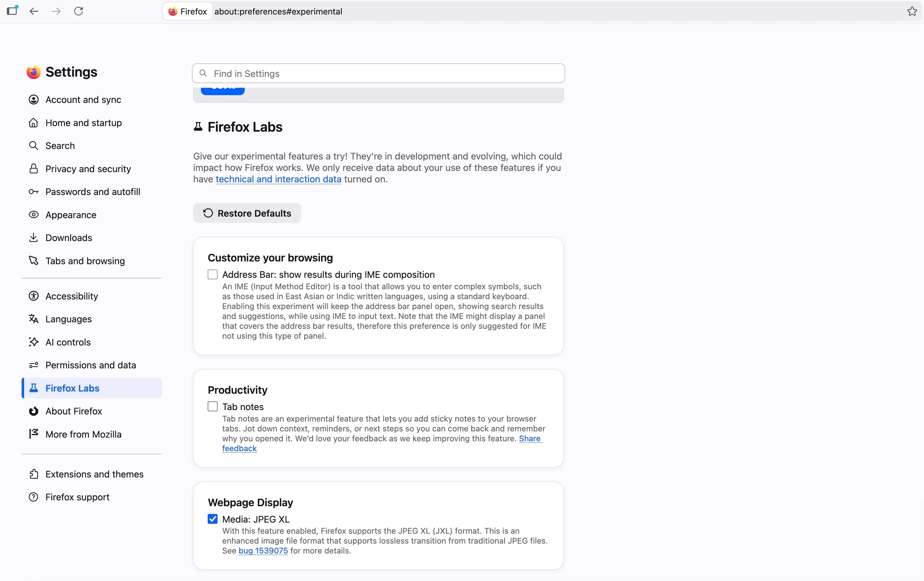This screenshot has width=924, height=581.
Task: Click the Passwords and autofill key icon
Action: click(34, 192)
